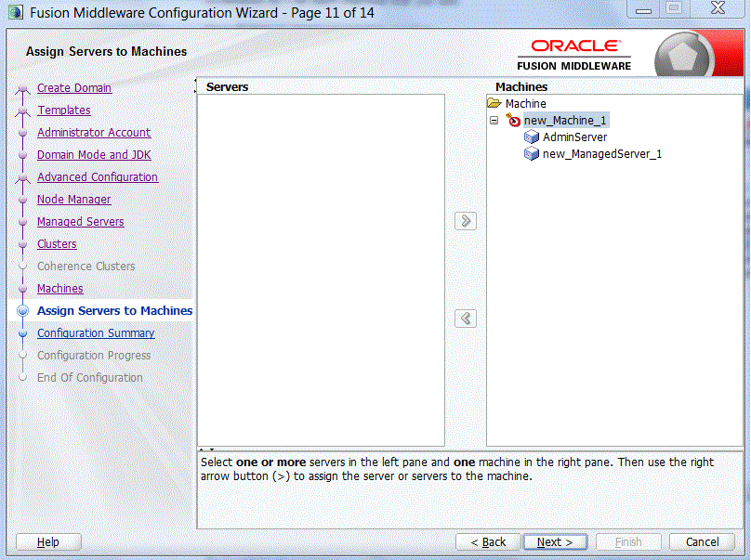This screenshot has height=560, width=751.
Task: Open the Node Manager step
Action: (x=74, y=200)
